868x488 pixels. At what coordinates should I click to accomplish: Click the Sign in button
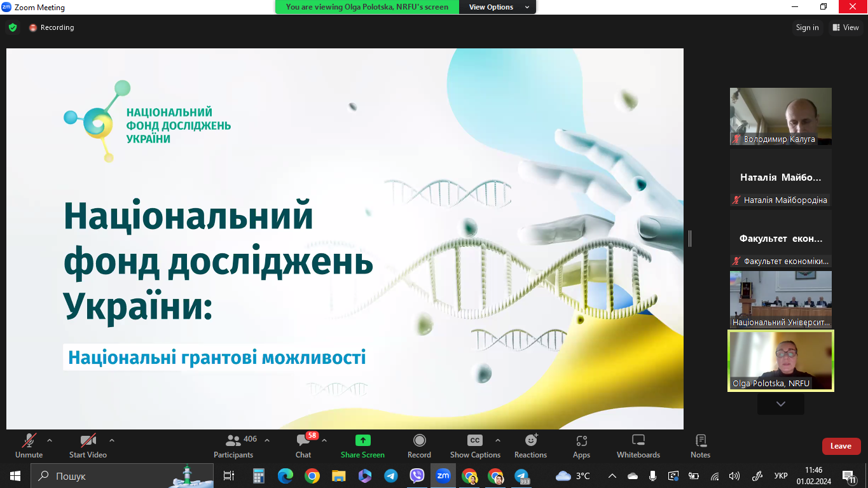pyautogui.click(x=808, y=27)
